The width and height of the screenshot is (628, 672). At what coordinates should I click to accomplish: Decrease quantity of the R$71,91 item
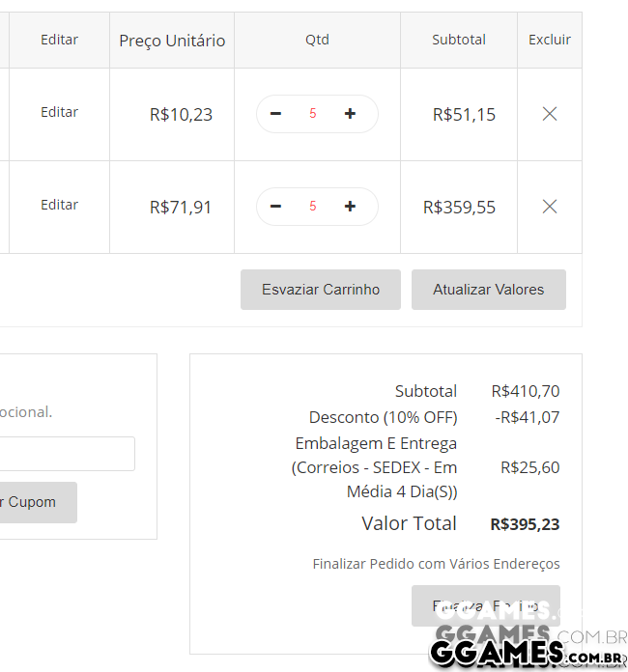point(275,207)
